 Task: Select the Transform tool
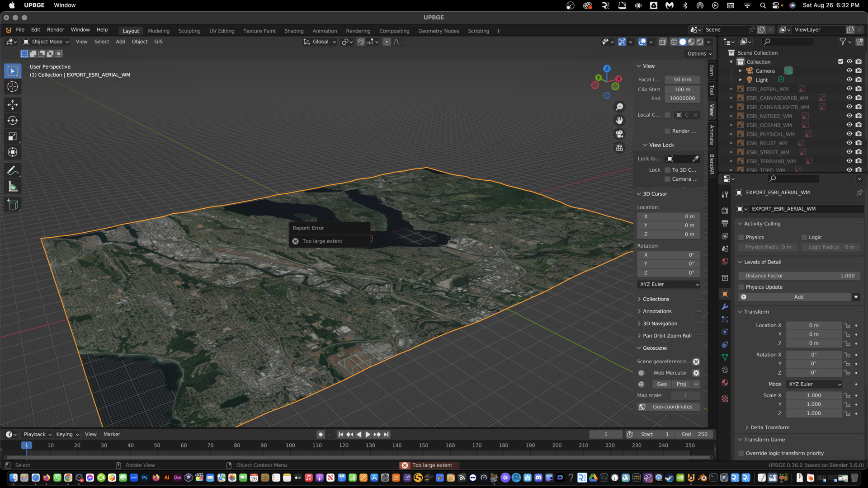click(13, 152)
